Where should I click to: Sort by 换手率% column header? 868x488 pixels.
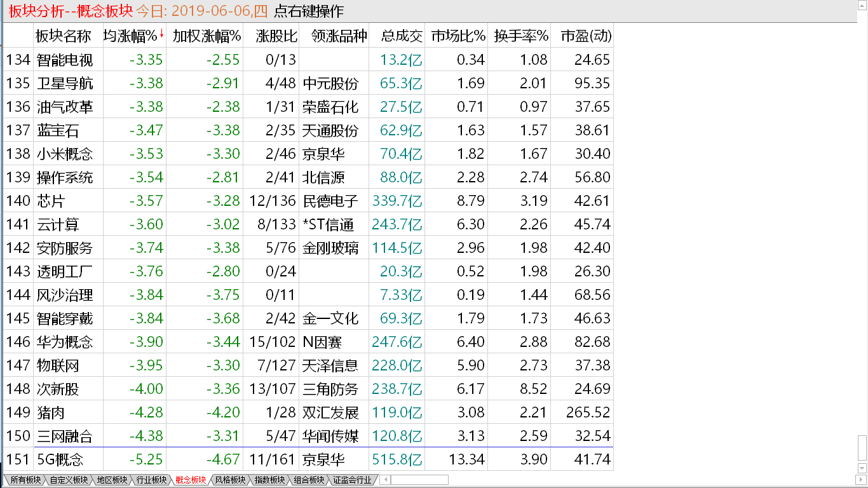point(521,36)
